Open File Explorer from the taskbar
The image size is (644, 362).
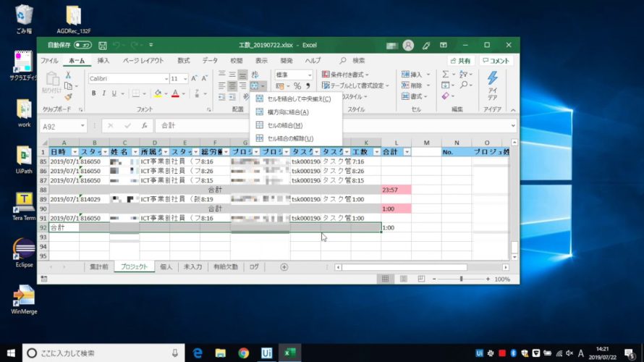pos(221,353)
